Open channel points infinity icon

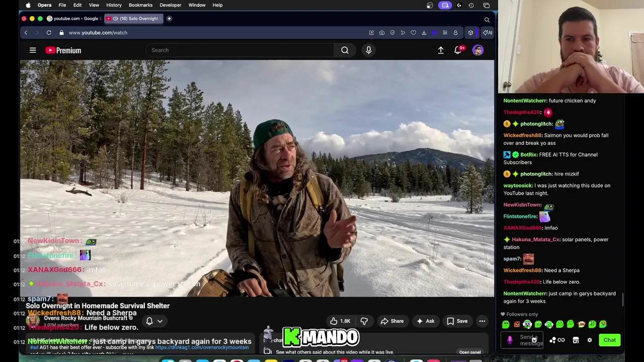(x=561, y=340)
